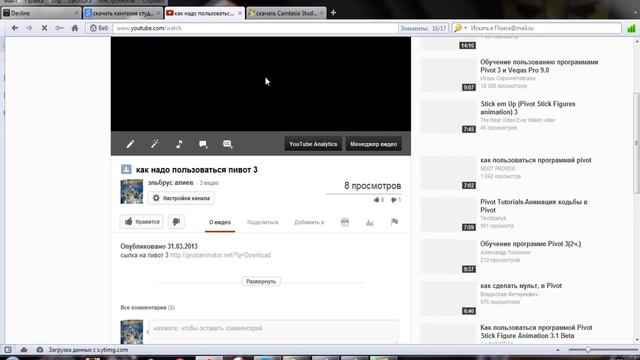Viewport: 640px width, 360px height.
Task: Click the green signal bars icon
Action: 631,28
